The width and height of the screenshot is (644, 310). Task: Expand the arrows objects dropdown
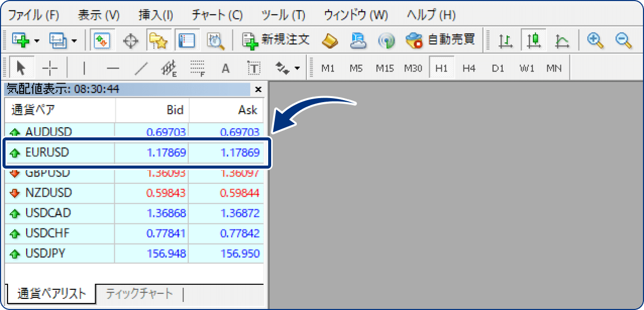(297, 68)
